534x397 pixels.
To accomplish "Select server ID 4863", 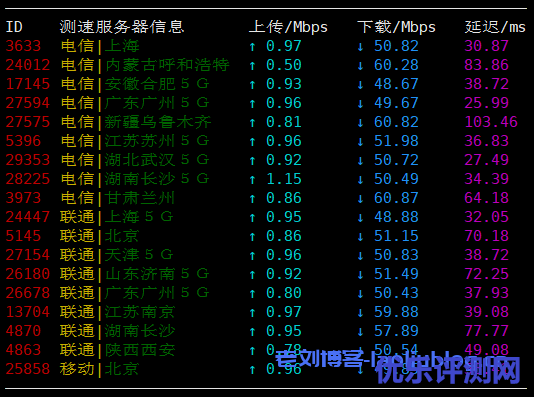I will [x=23, y=350].
